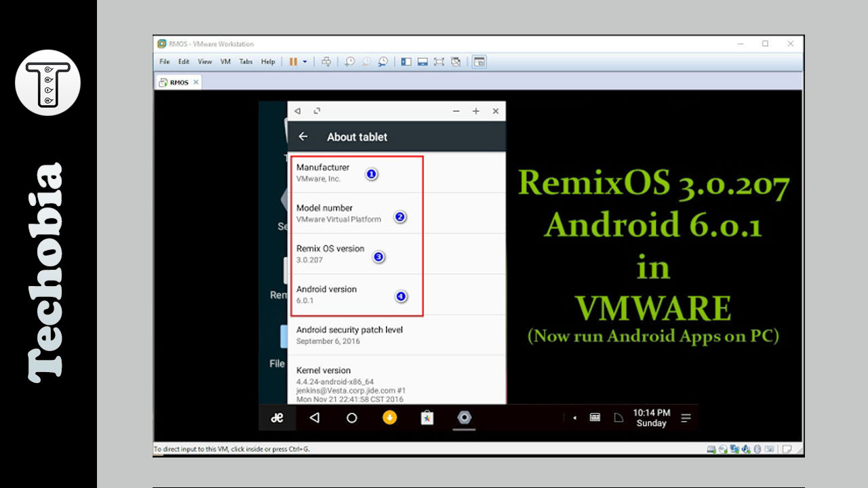Select the RMOS virtual machine tab

coord(178,82)
